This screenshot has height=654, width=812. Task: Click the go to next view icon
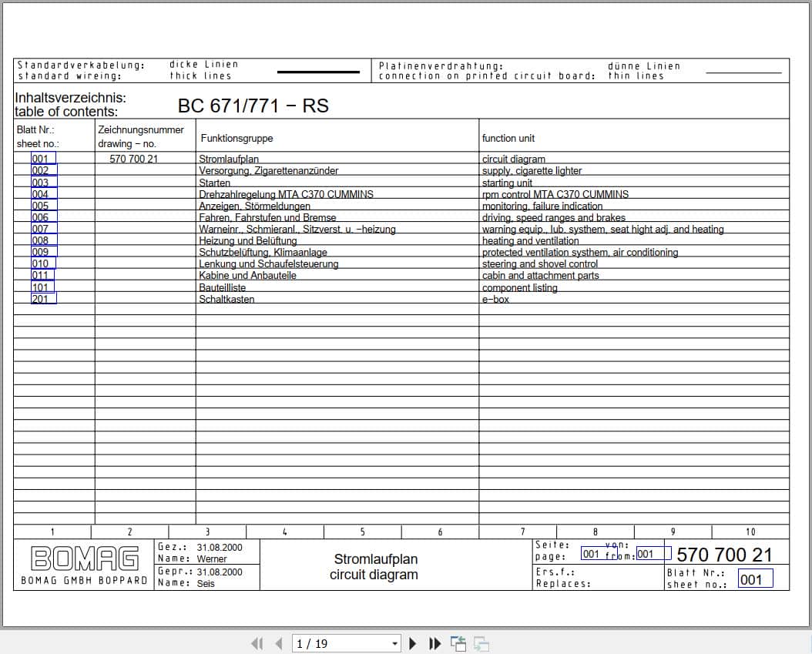(481, 644)
